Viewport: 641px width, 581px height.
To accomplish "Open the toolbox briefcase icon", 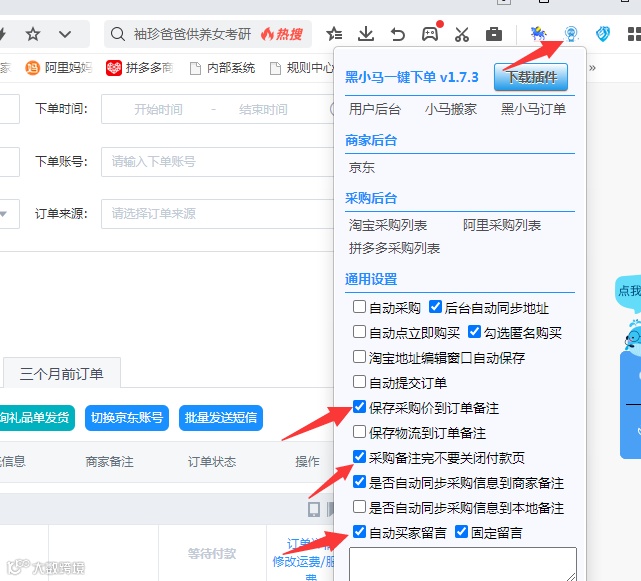I will pos(494,34).
